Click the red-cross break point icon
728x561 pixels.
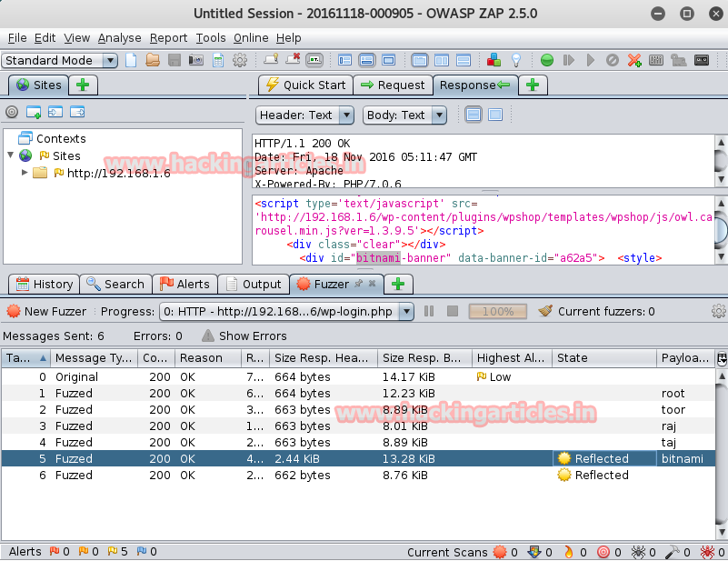(x=634, y=60)
